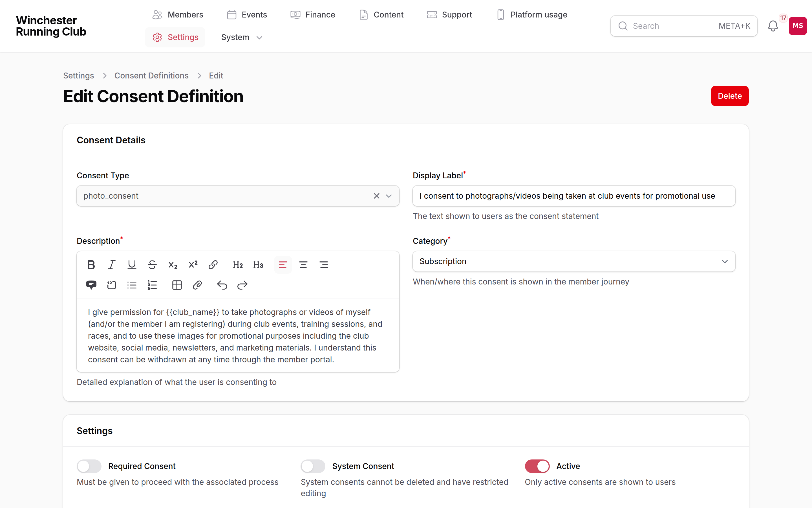Open the MS user avatar menu

pos(798,26)
